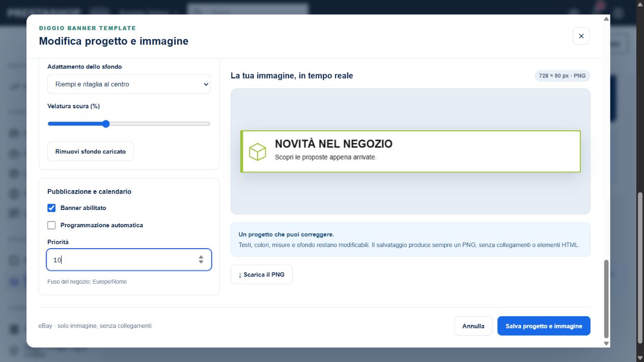Viewport: 644px width, 362px height.
Task: Focus the Priorità number field
Action: point(129,260)
